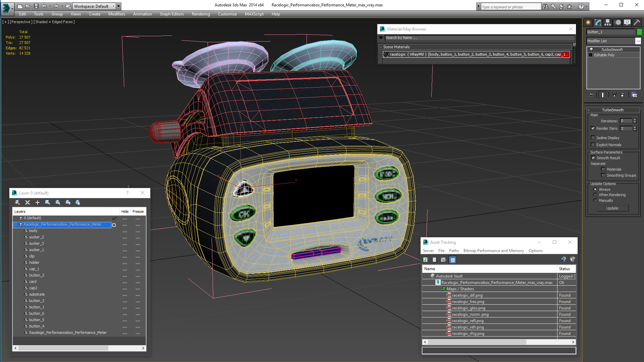
Task: Select Always update option
Action: 595,189
